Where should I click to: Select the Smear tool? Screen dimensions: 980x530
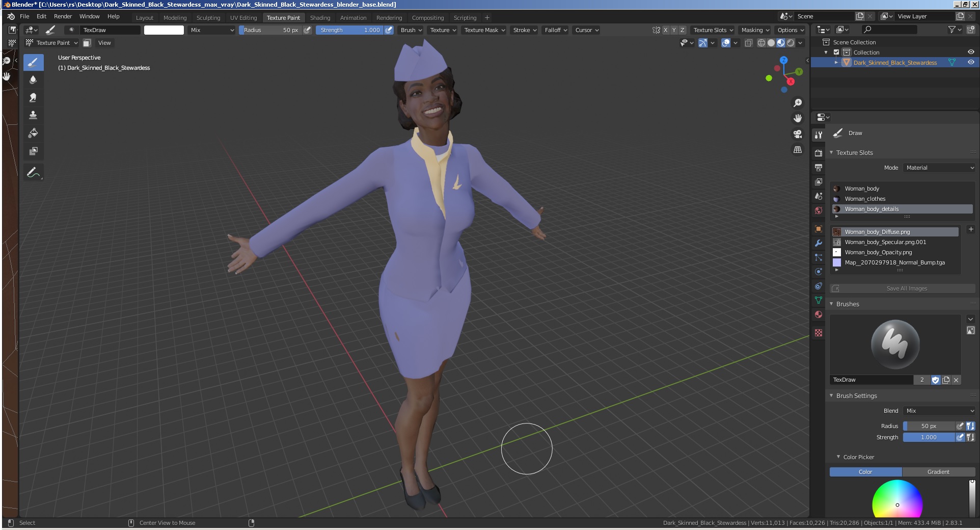33,97
